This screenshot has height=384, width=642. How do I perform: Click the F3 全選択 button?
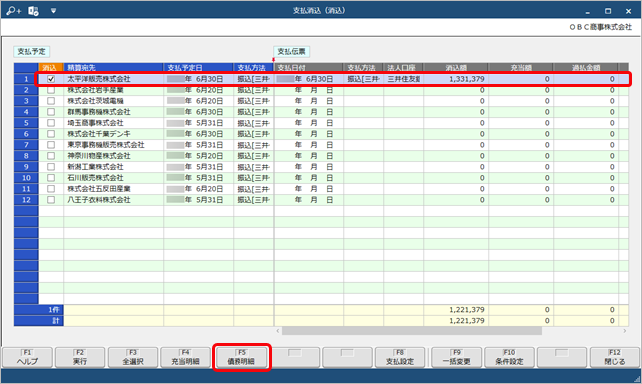133,357
